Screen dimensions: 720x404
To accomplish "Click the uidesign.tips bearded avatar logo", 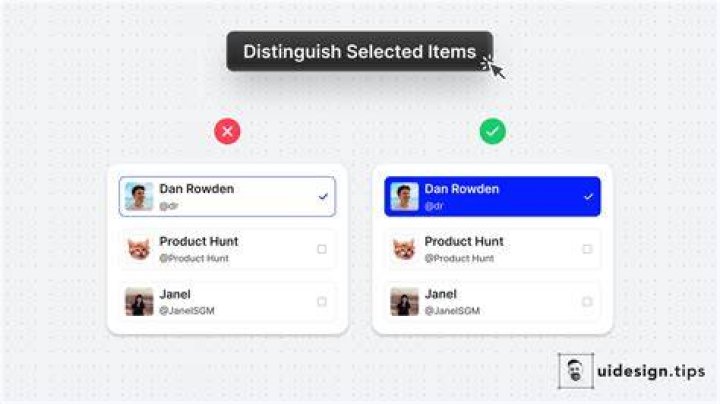I will (x=576, y=371).
